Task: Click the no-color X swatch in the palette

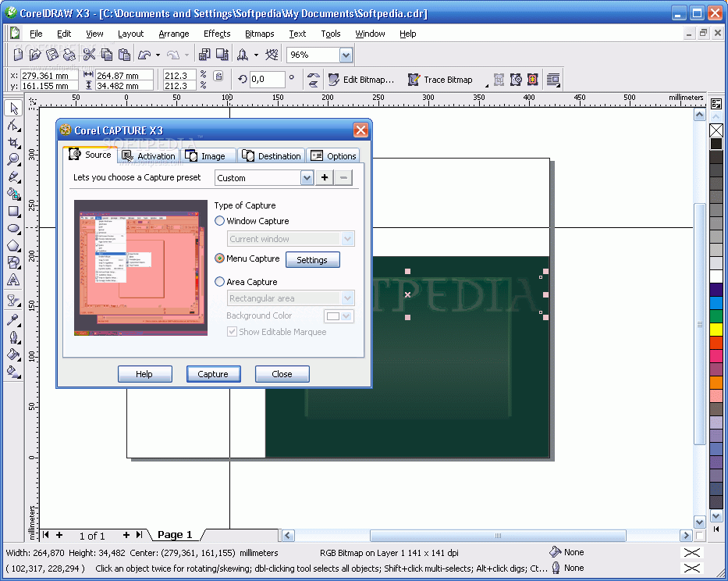Action: click(716, 130)
